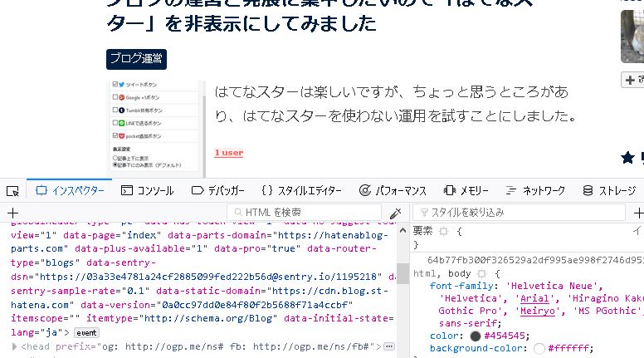Viewport: 644px width, 358px height.
Task: Open the コンソール tab
Action: pos(148,191)
